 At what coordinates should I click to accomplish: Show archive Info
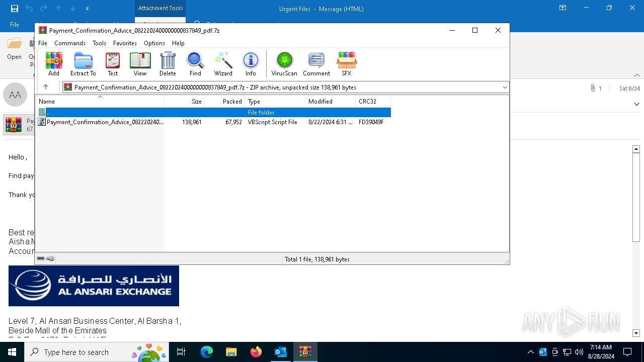click(251, 64)
